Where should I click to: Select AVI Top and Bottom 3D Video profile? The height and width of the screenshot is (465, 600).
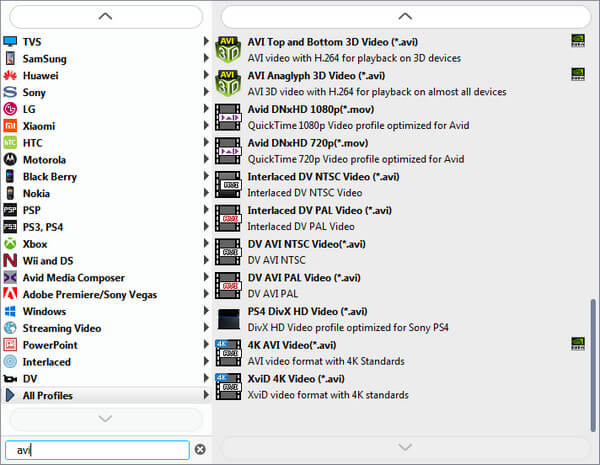point(401,50)
